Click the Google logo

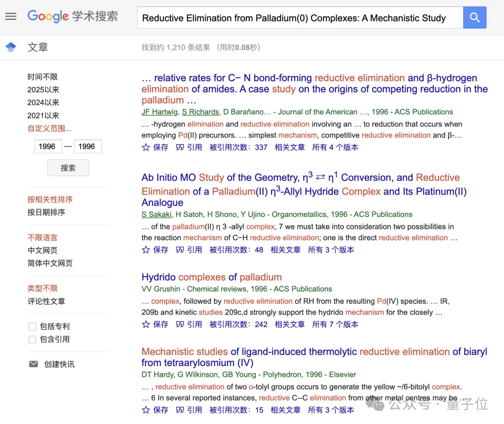[48, 16]
